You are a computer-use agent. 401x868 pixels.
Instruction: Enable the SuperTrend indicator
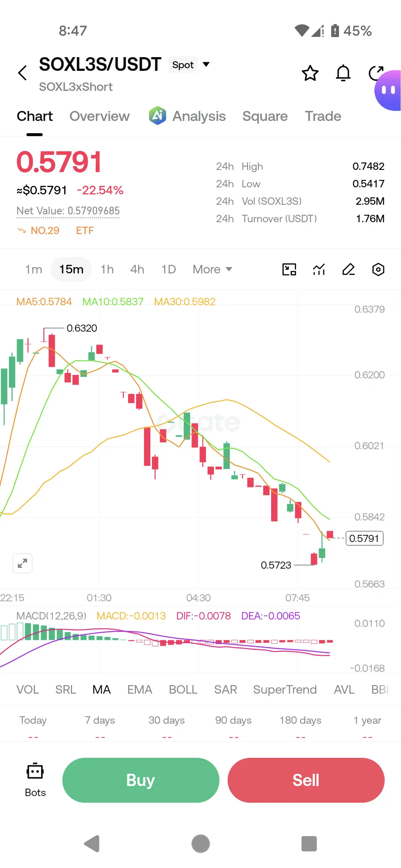point(285,690)
